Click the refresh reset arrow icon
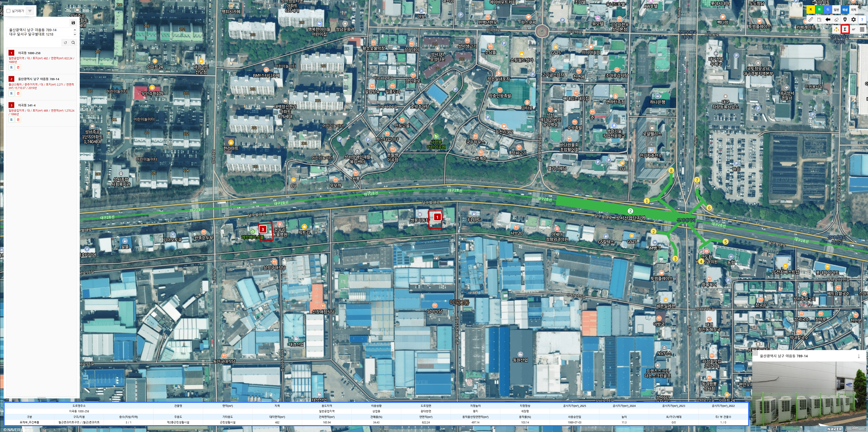 coord(65,43)
